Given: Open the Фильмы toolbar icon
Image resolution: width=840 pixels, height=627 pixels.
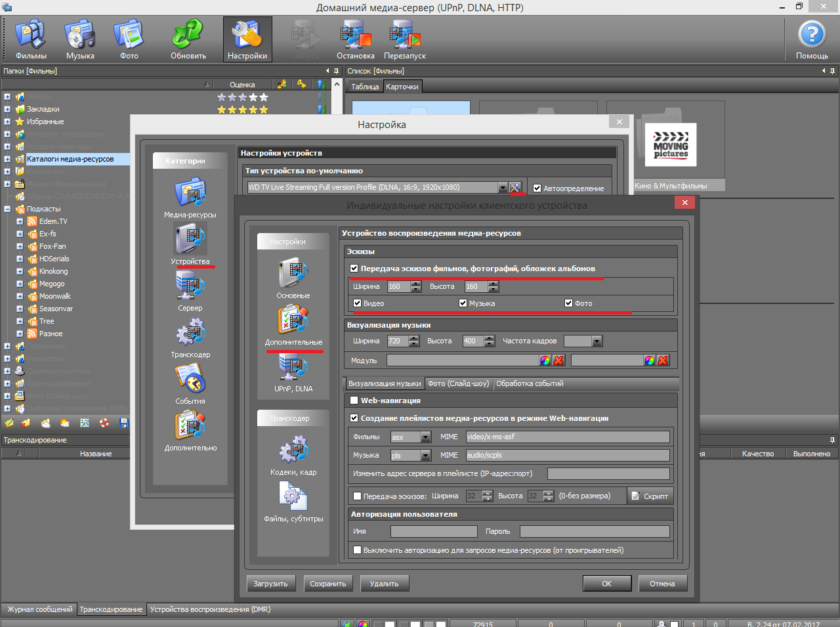Looking at the screenshot, I should click(x=31, y=39).
